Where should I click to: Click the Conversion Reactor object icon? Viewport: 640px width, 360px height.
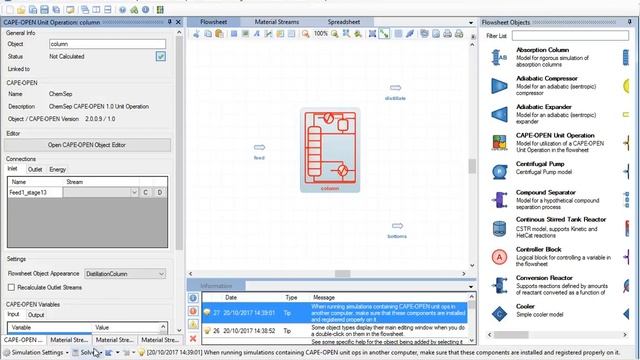click(499, 285)
